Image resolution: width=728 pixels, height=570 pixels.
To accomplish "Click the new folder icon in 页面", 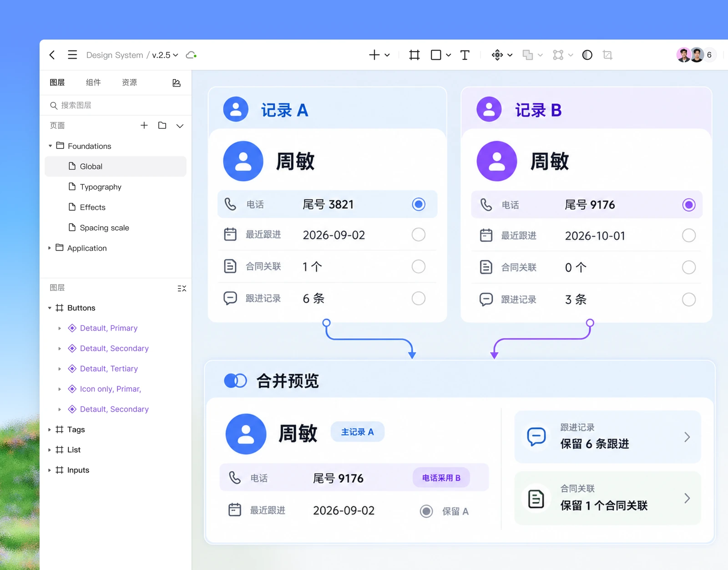I will pyautogui.click(x=162, y=125).
